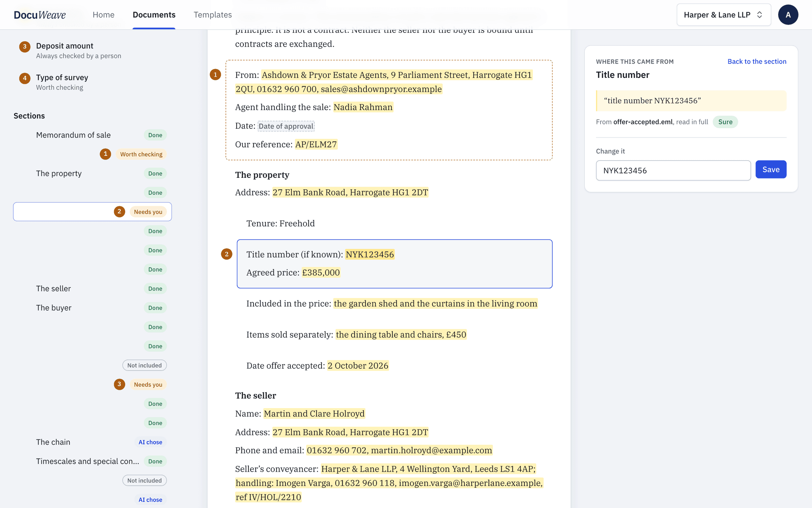Click the user avatar A

(788, 15)
